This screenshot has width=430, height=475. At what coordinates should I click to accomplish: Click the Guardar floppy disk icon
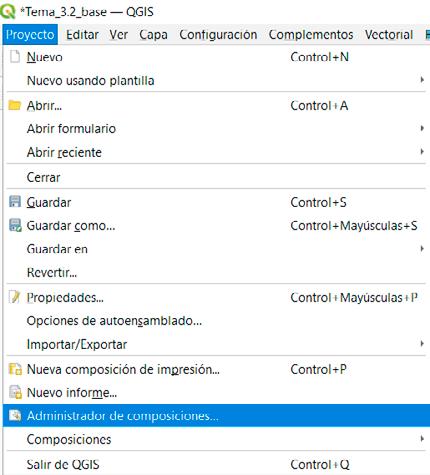click(x=15, y=202)
